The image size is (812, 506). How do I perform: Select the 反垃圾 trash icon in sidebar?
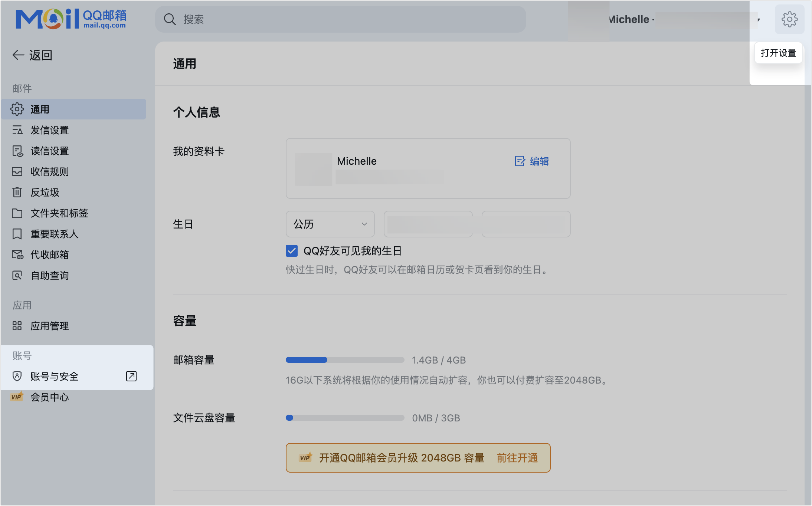click(17, 193)
